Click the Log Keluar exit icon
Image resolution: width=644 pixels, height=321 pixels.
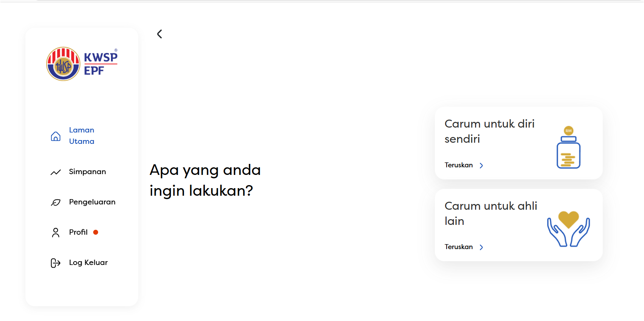tap(56, 263)
